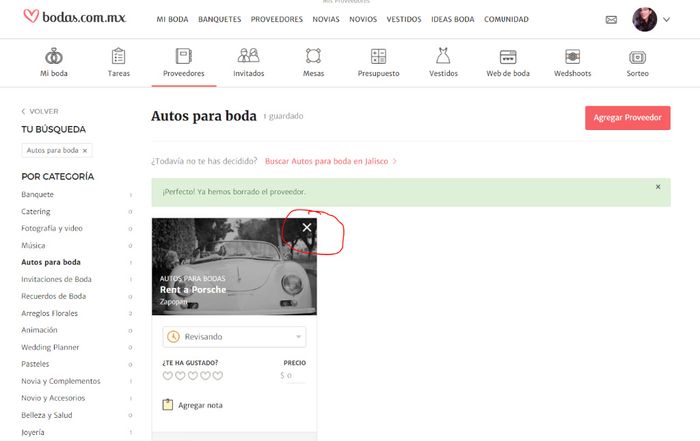Image resolution: width=700 pixels, height=441 pixels.
Task: Select the Banquete category
Action: pos(38,195)
